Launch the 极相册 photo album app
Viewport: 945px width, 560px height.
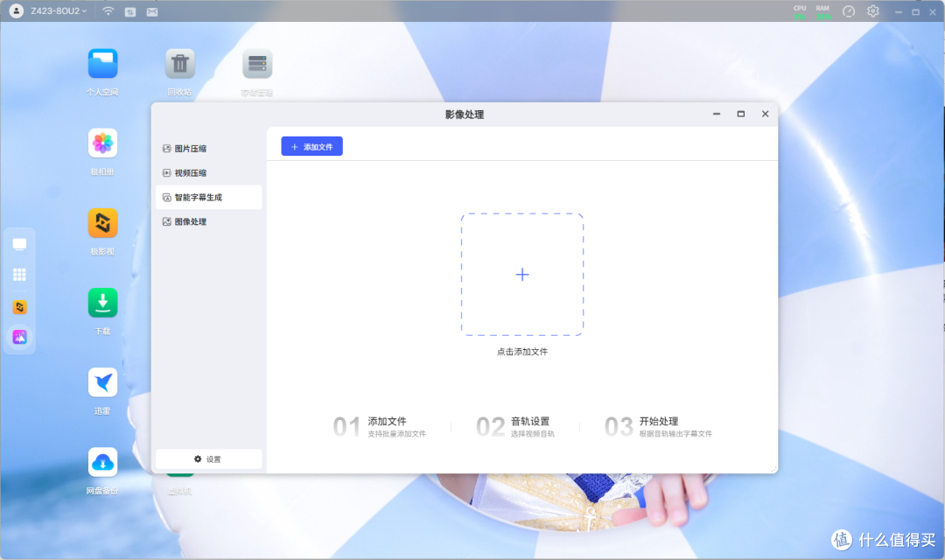(x=102, y=143)
